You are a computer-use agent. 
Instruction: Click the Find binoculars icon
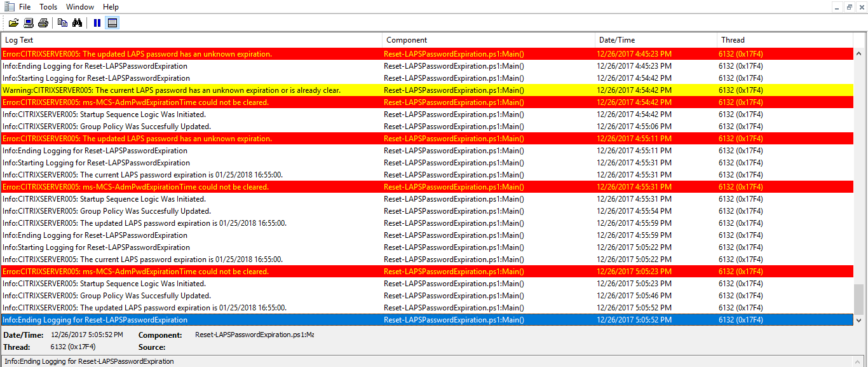point(78,23)
